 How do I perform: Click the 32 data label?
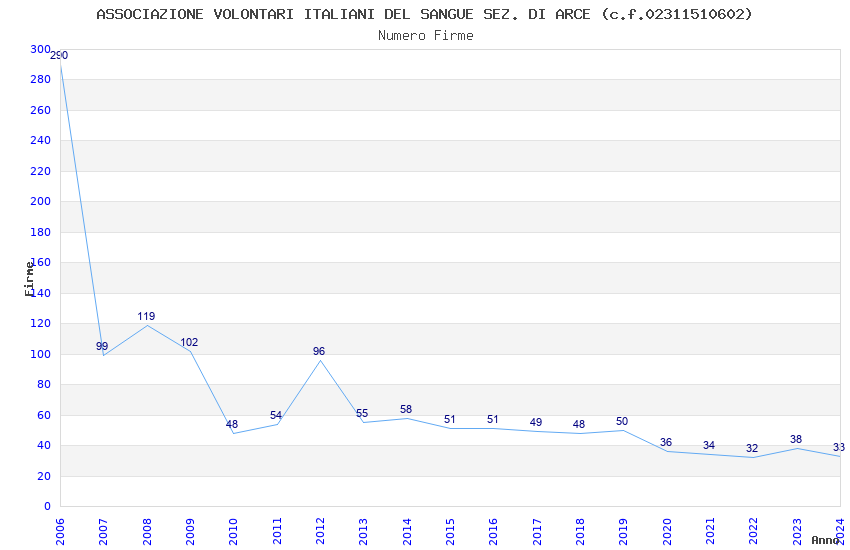752,448
